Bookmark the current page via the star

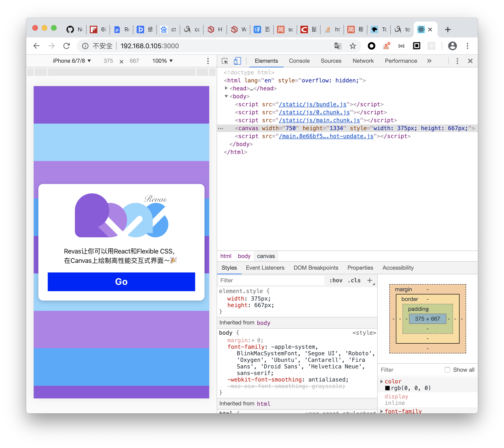pos(353,46)
